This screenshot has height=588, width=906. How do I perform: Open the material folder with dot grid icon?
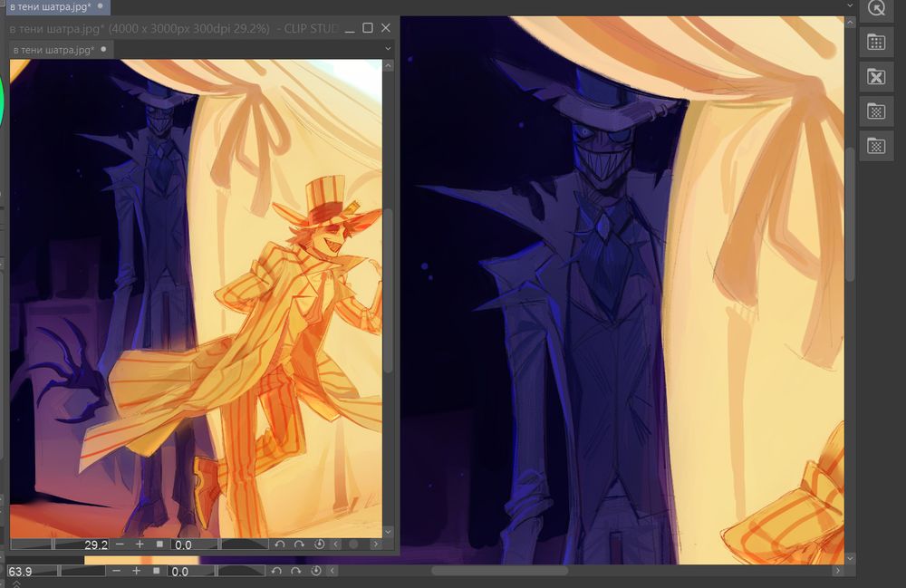(876, 43)
